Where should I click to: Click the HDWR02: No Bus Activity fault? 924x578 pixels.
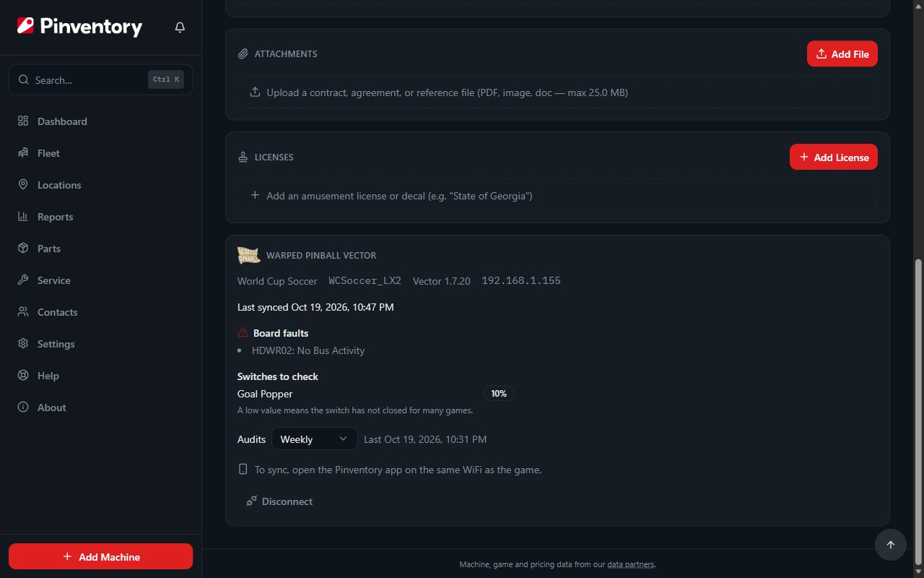[308, 350]
